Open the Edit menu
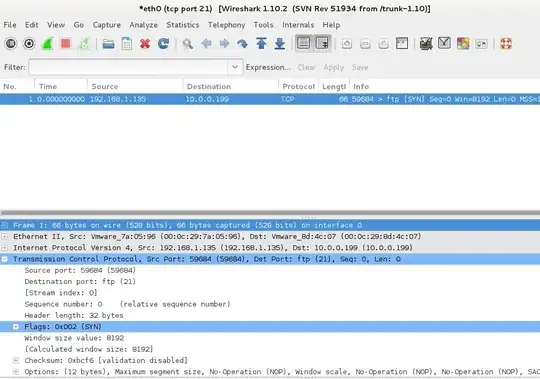540x379 pixels. (31, 25)
